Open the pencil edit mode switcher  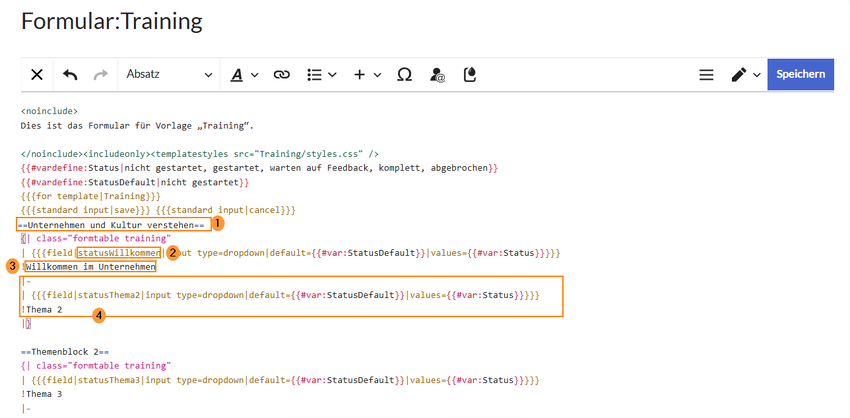745,74
